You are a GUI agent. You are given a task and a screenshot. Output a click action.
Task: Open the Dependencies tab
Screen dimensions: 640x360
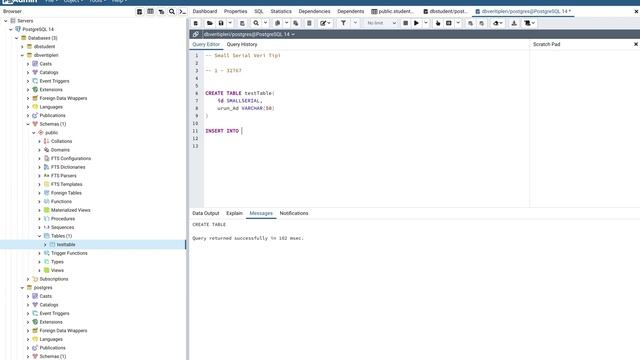click(x=314, y=11)
